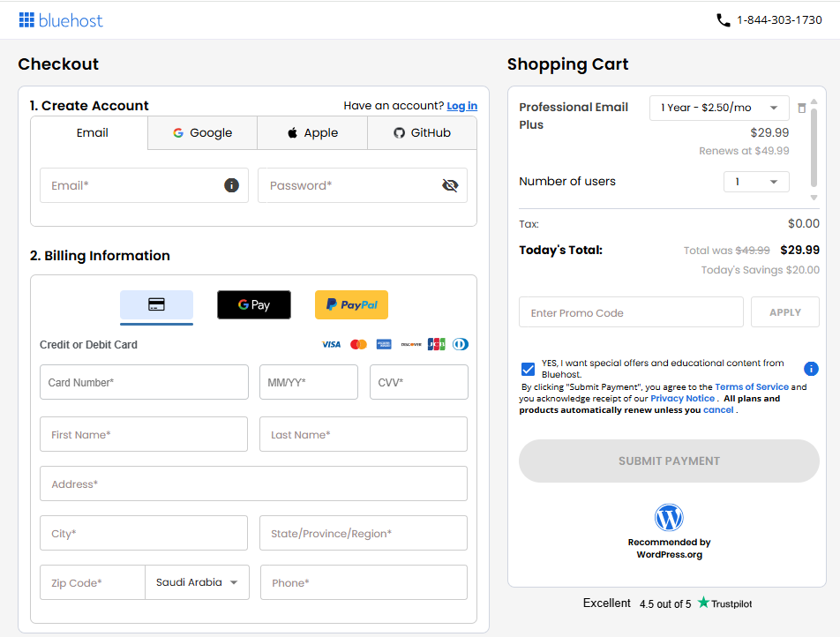The height and width of the screenshot is (637, 840).
Task: Click the American Express logo
Action: coord(384,344)
